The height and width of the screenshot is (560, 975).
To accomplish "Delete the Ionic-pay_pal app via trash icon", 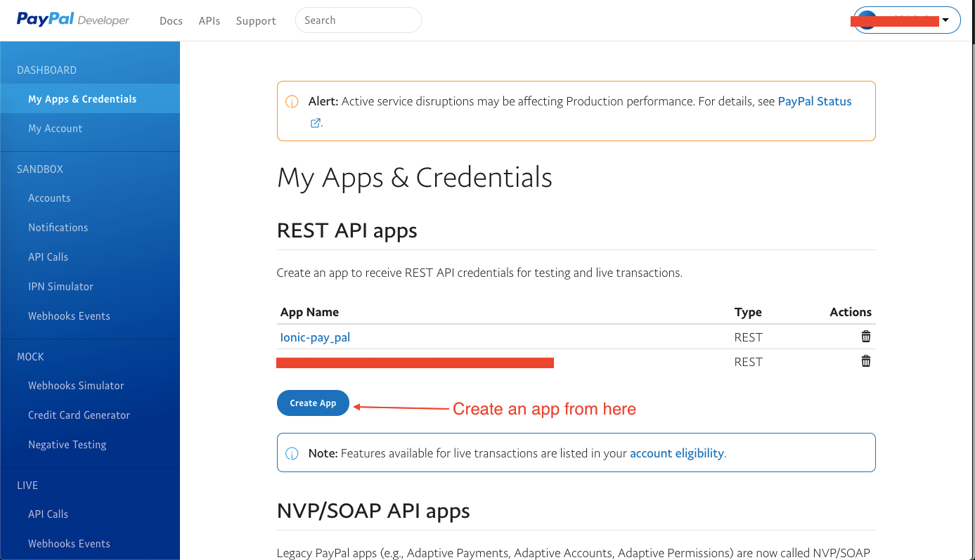I will point(866,337).
